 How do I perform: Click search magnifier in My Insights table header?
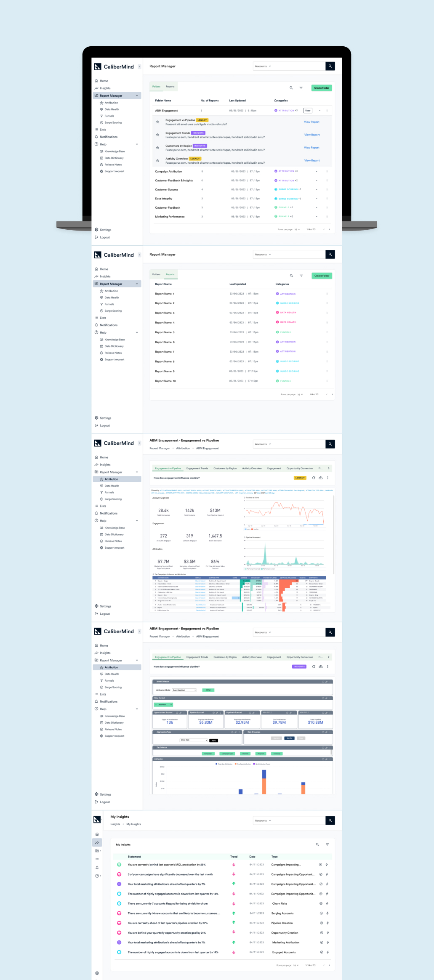tap(317, 845)
